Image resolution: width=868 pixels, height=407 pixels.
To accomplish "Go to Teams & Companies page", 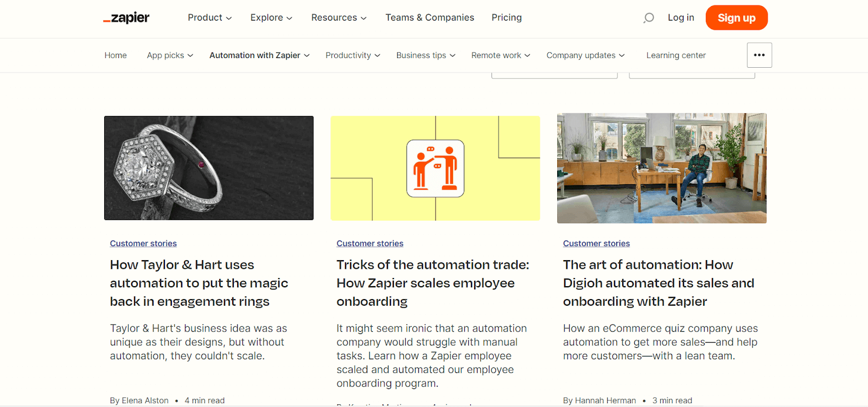I will [x=430, y=18].
